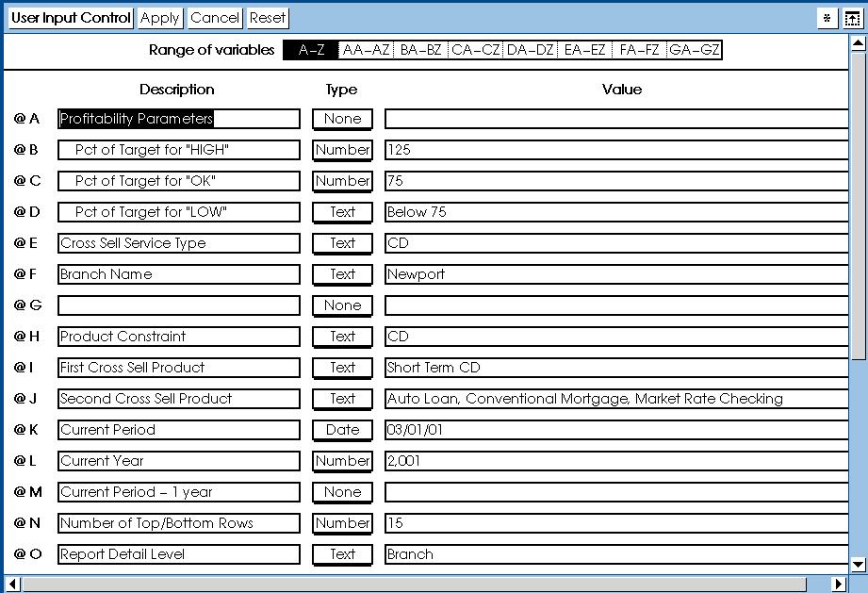Click the value field of @N containing 15
This screenshot has width=868, height=593.
[x=616, y=523]
